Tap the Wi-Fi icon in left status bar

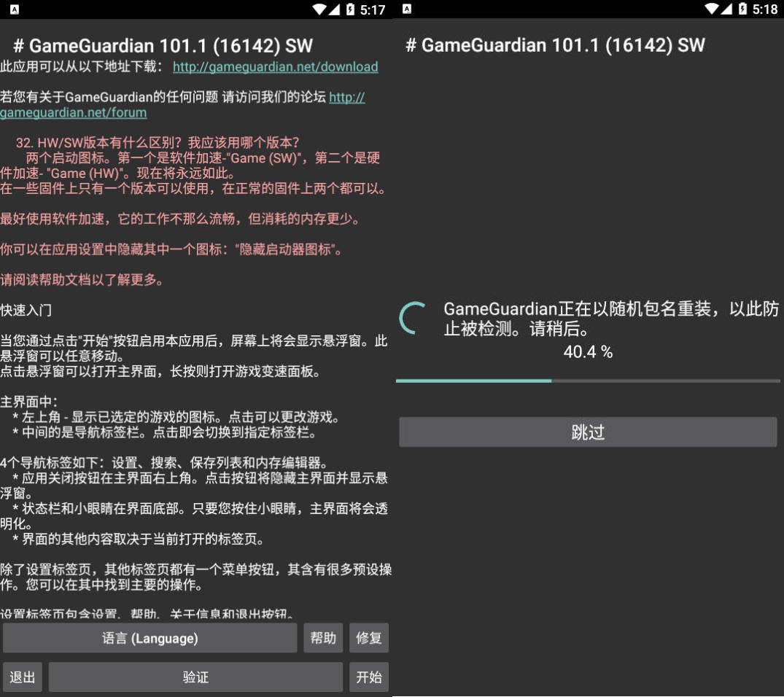(x=320, y=9)
